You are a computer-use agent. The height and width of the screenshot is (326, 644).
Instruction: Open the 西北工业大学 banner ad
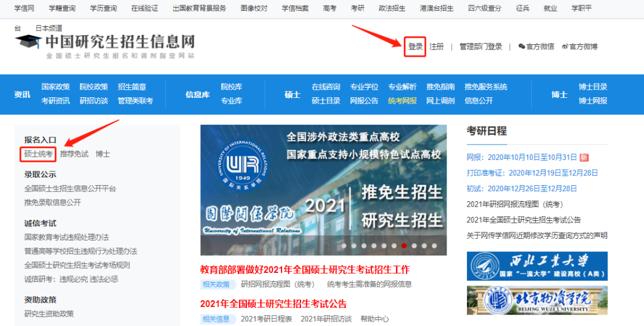pyautogui.click(x=537, y=266)
